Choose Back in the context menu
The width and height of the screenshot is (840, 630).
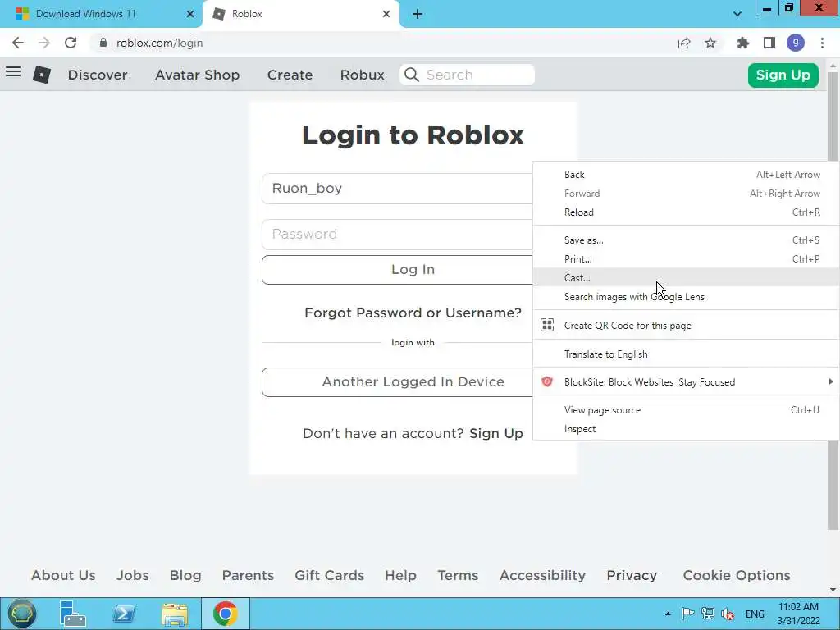tap(687, 175)
